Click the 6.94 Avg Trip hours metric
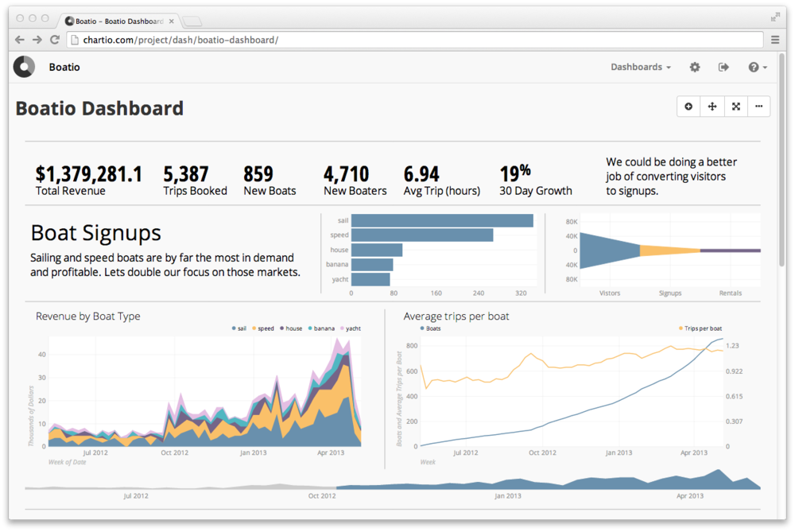This screenshot has height=532, width=795. coord(441,181)
